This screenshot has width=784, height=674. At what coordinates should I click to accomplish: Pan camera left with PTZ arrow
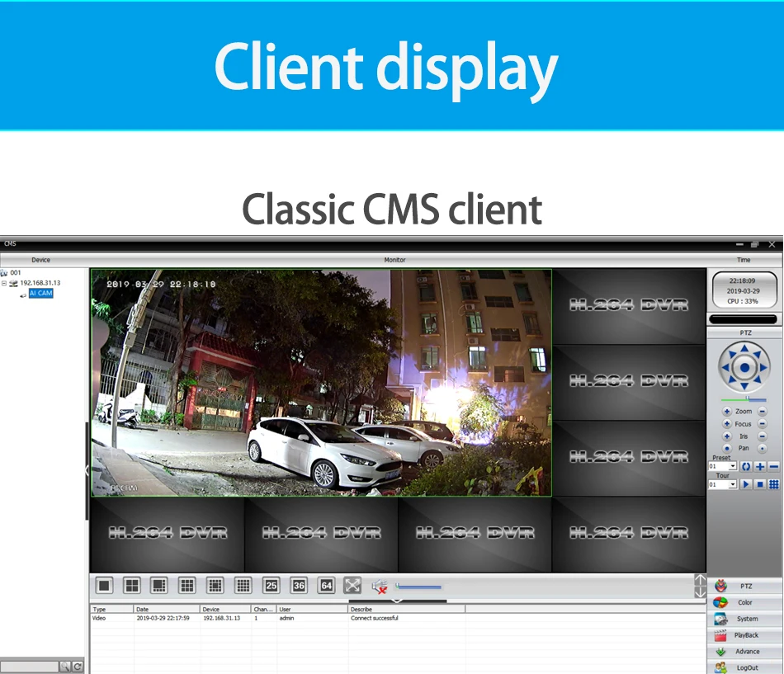pos(725,367)
